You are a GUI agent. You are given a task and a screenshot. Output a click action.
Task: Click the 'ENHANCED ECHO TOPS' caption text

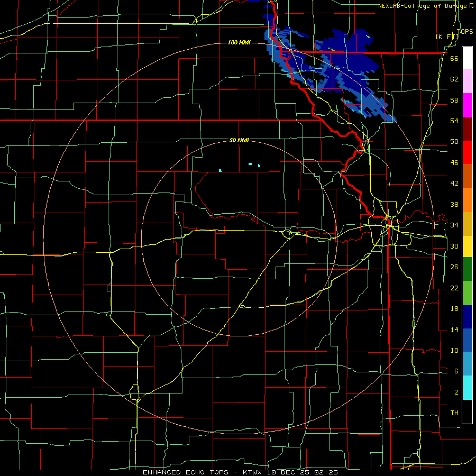pyautogui.click(x=186, y=472)
